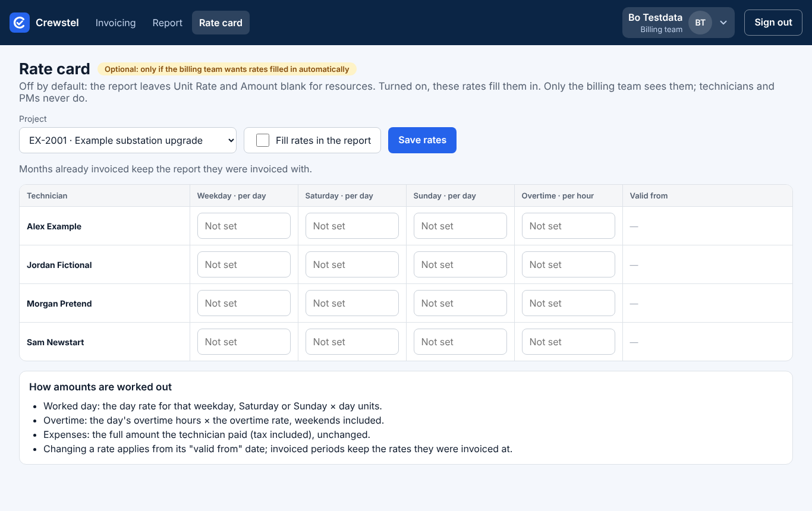812x511 pixels.
Task: Click the Save rates button
Action: click(x=422, y=140)
